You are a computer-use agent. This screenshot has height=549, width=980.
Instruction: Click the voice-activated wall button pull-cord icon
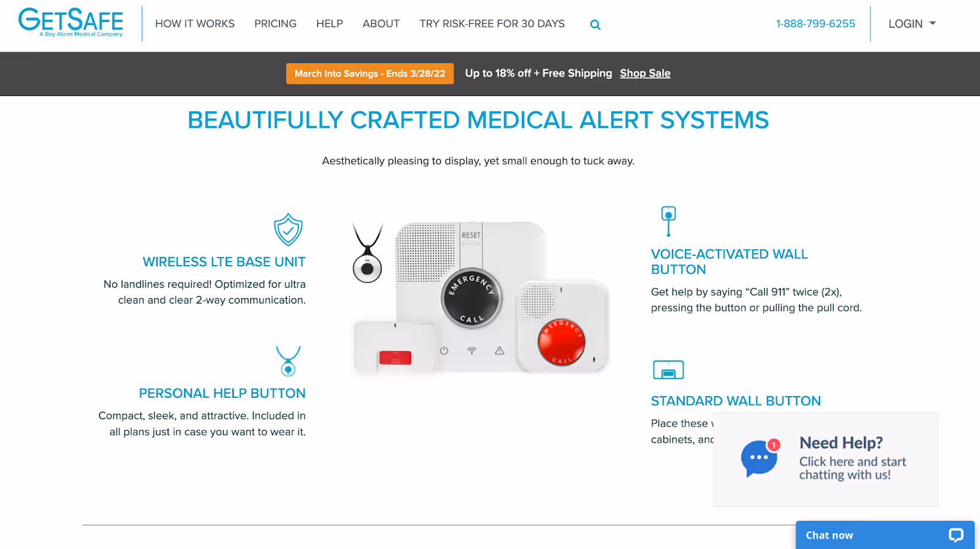coord(668,221)
